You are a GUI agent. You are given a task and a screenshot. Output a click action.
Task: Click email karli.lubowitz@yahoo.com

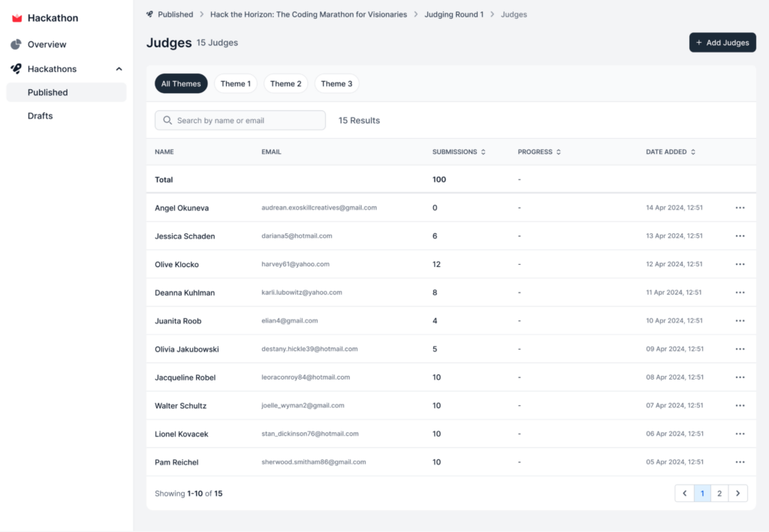[302, 293]
